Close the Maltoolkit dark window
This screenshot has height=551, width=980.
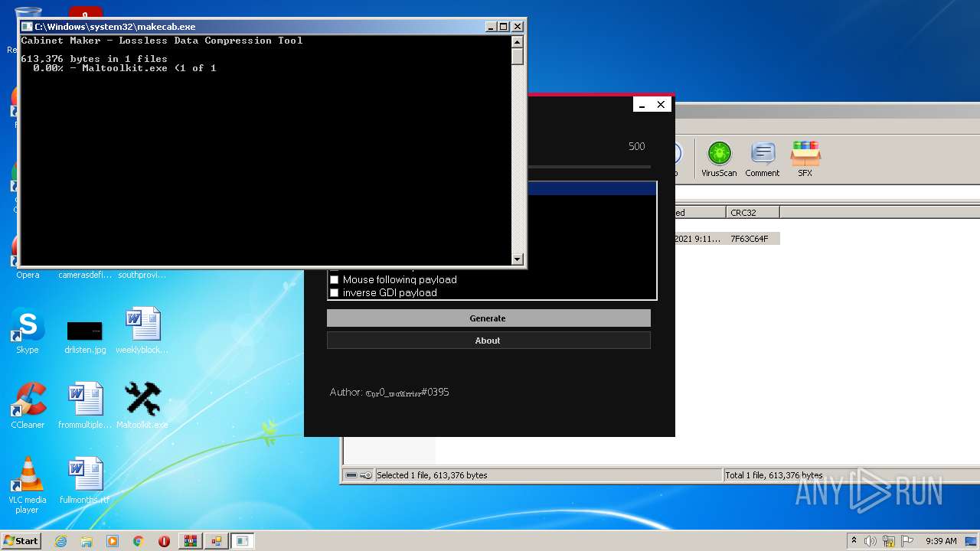661,105
